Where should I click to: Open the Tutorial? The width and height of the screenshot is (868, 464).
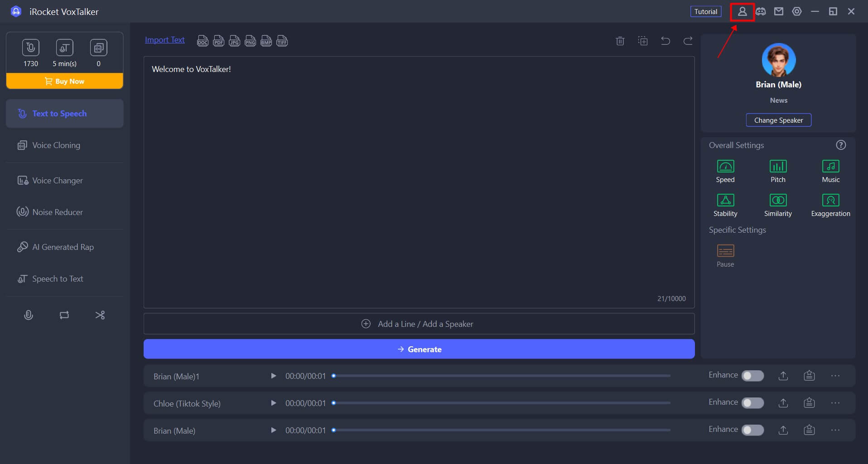click(x=706, y=12)
